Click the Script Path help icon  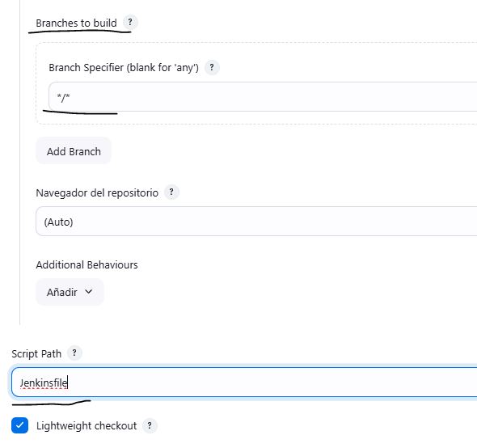(74, 353)
